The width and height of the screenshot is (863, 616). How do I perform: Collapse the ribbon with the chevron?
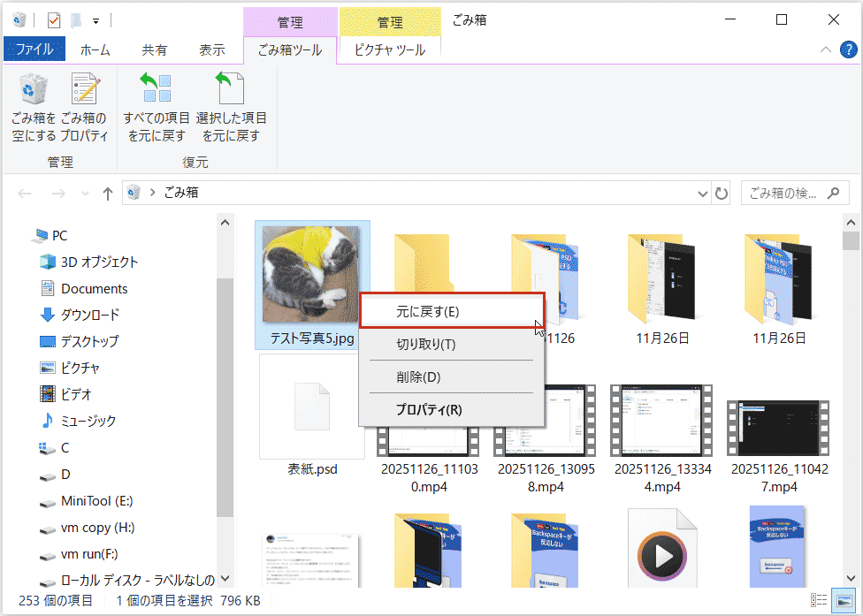pos(825,49)
